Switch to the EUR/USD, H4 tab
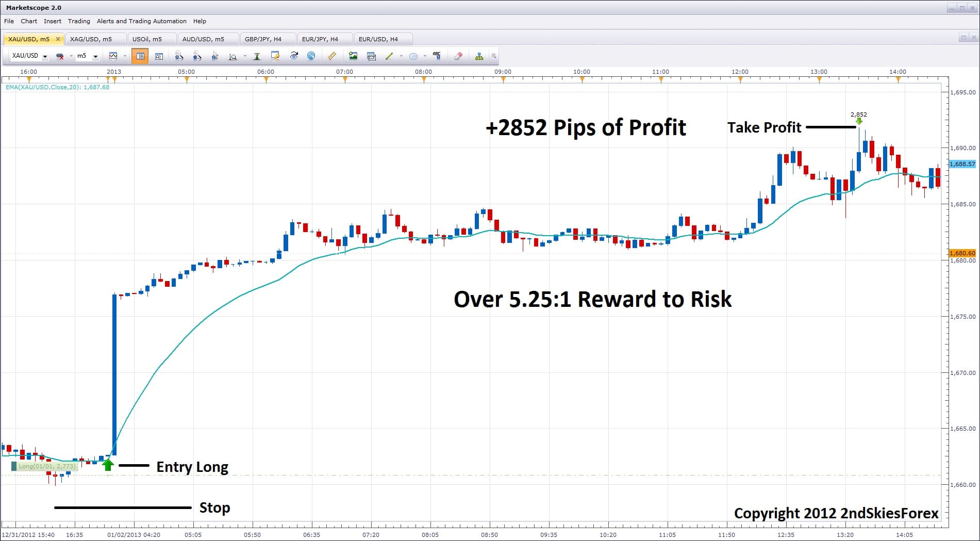 pyautogui.click(x=383, y=39)
